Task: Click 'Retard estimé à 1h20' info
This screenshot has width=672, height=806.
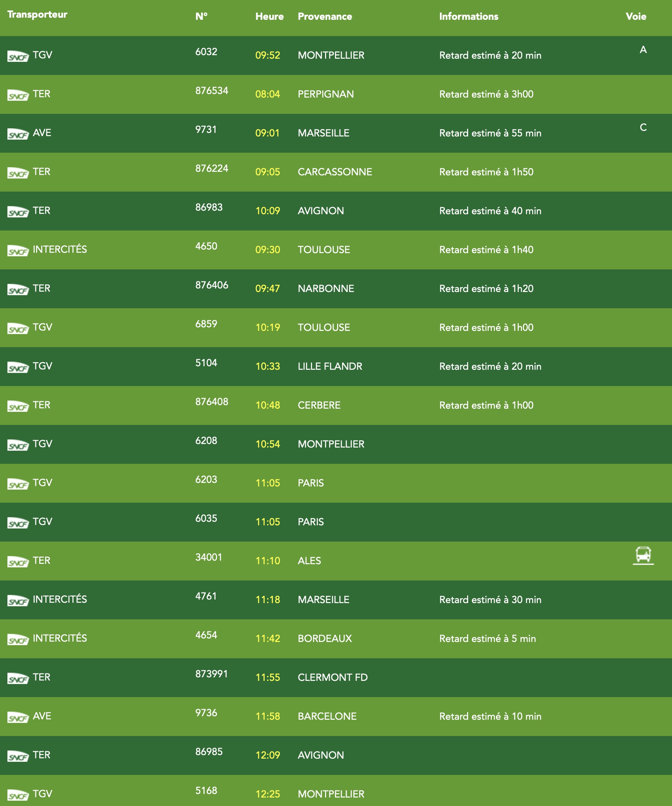Action: pos(487,288)
